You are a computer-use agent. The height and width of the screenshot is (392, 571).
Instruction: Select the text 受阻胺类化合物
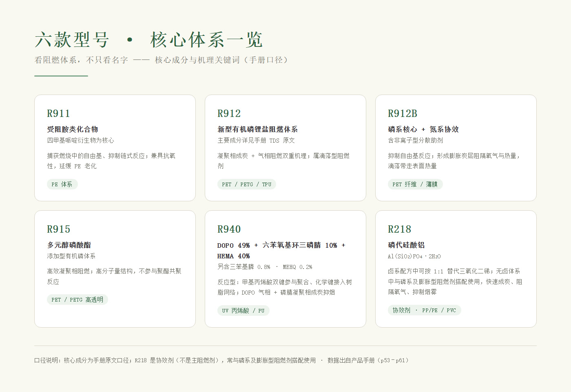coord(73,129)
